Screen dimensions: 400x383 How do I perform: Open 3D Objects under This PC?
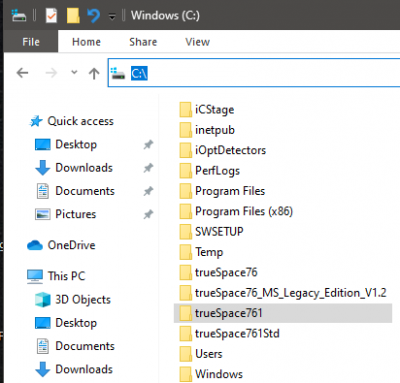click(83, 300)
